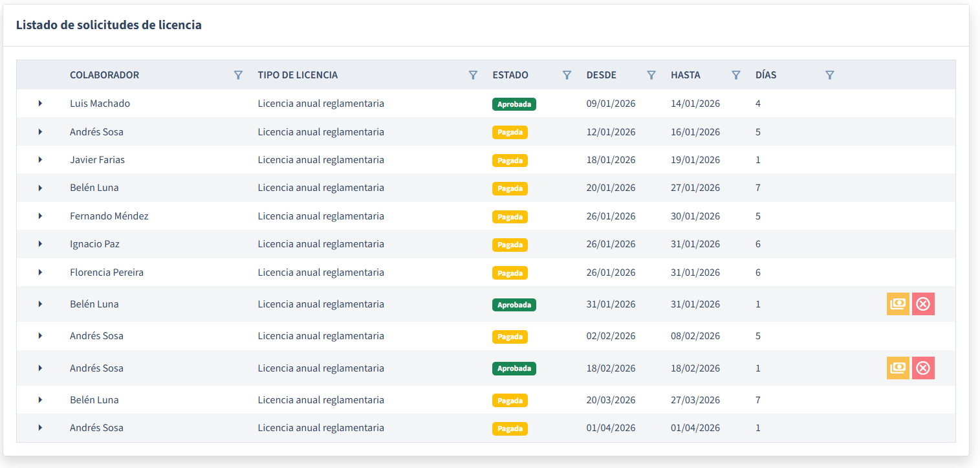Expand the Luis Machado row details
The width and height of the screenshot is (980, 468).
coord(40,104)
